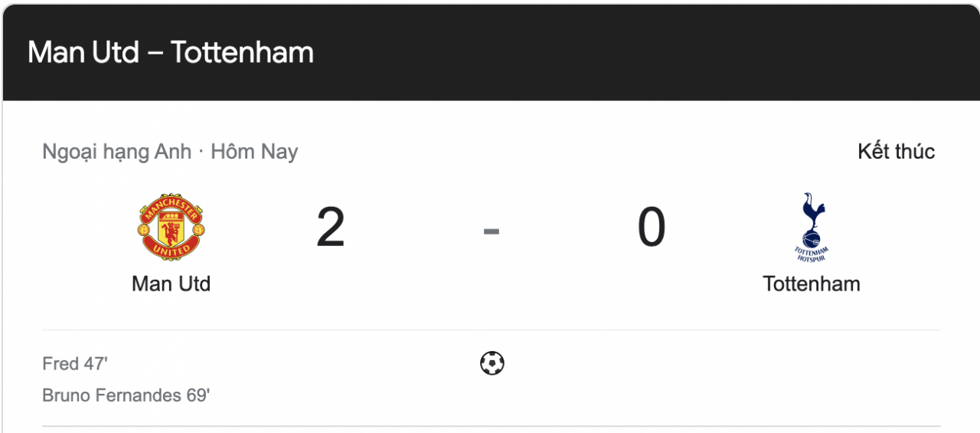Screen dimensions: 980x433
Task: Select the Man Utd name under the crest
Action: coord(171,284)
